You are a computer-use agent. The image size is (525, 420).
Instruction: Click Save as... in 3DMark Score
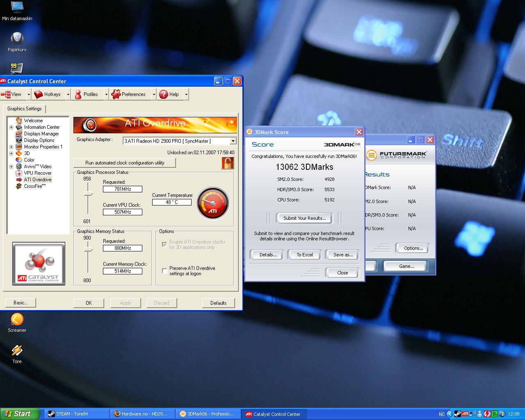(343, 255)
